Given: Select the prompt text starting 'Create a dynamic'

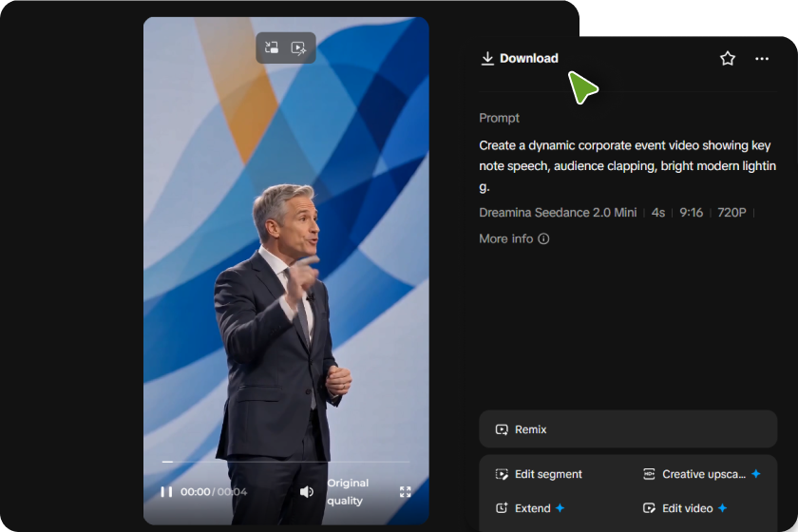Looking at the screenshot, I should (x=628, y=166).
